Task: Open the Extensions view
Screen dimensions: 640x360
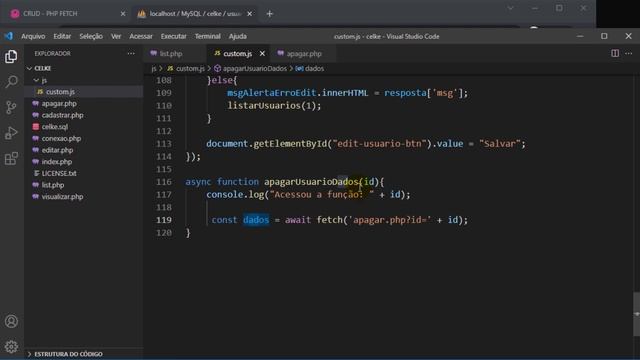Action: [x=11, y=158]
